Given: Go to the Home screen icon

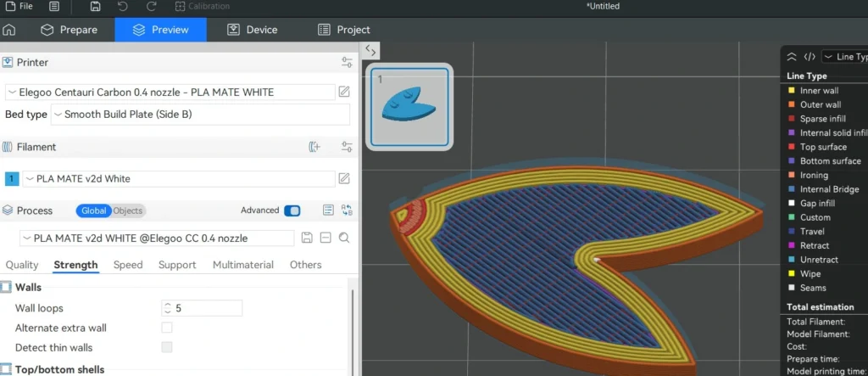Looking at the screenshot, I should 9,30.
